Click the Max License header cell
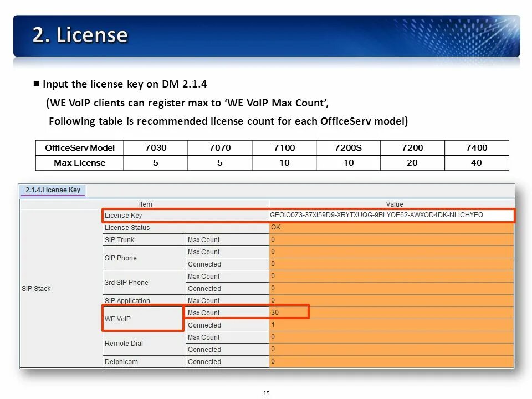532x399 pixels. [x=80, y=163]
